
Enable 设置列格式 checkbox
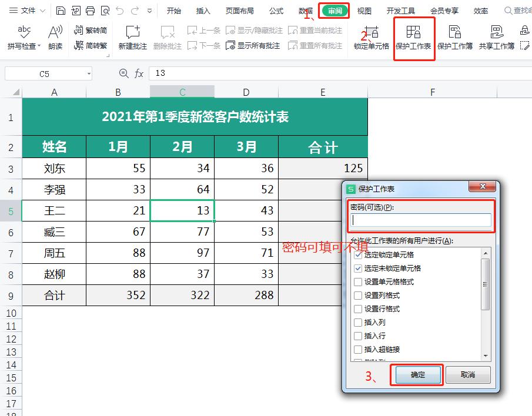(x=358, y=296)
